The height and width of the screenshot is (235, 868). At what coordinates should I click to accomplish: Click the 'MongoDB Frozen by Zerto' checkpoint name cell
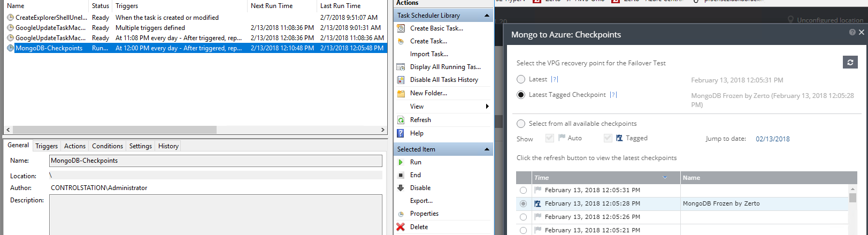pyautogui.click(x=764, y=203)
